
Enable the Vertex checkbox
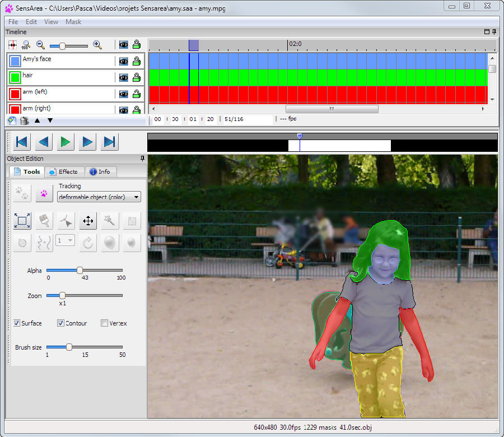tap(104, 323)
